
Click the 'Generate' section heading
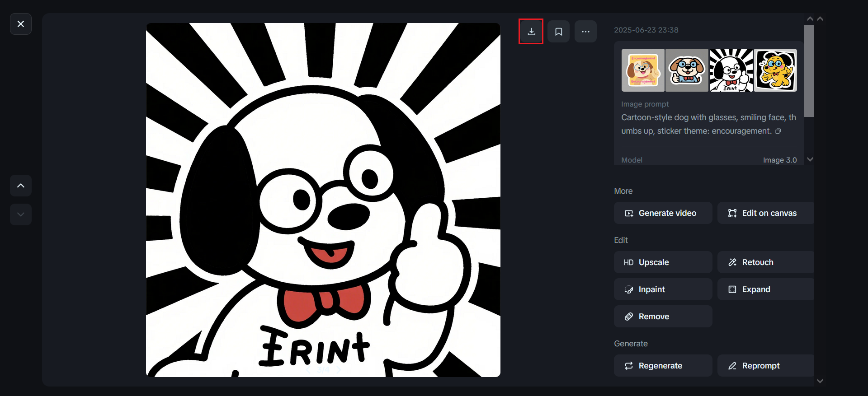tap(631, 344)
